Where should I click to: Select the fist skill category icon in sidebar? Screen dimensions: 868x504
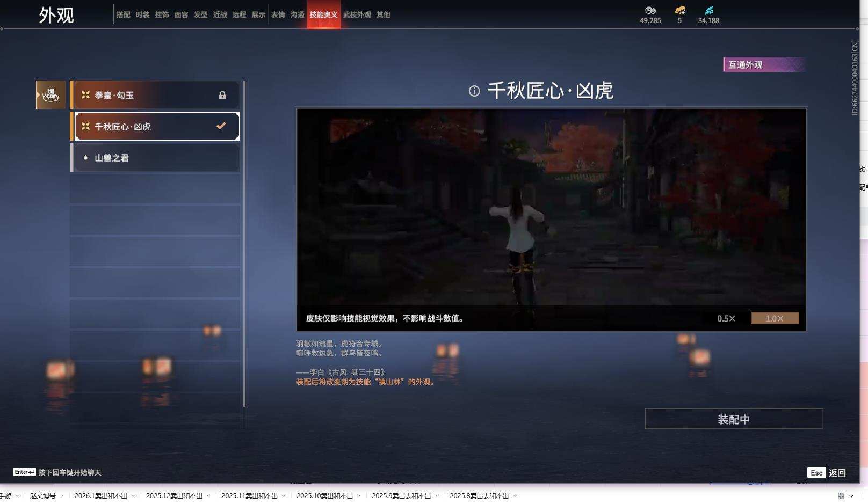[50, 94]
